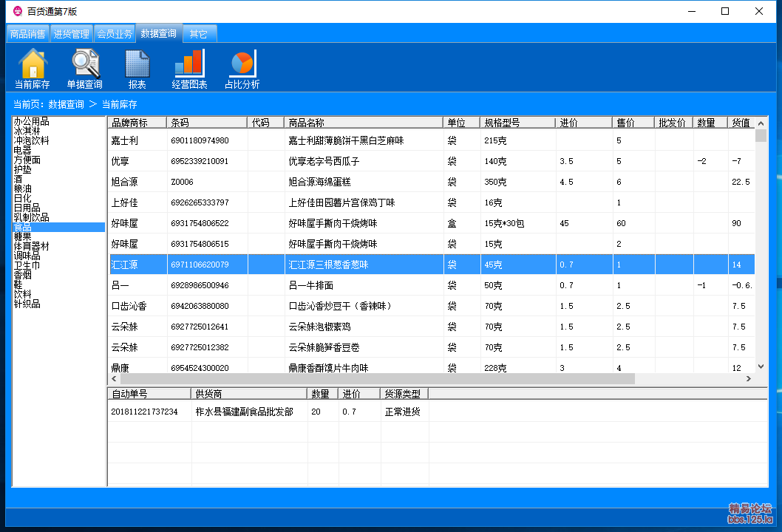
Task: Sort by the 售价 column header
Action: [633, 123]
